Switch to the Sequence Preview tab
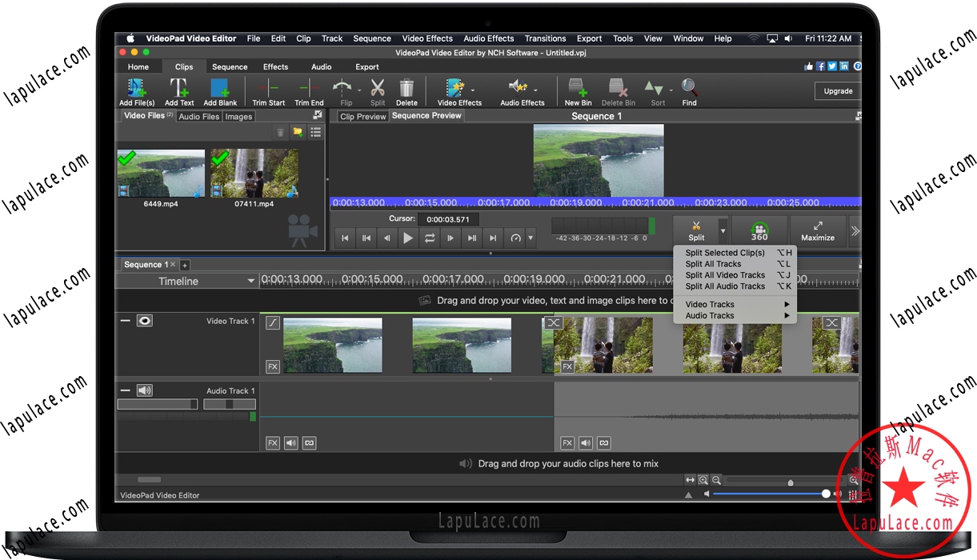The image size is (977, 560). tap(426, 115)
